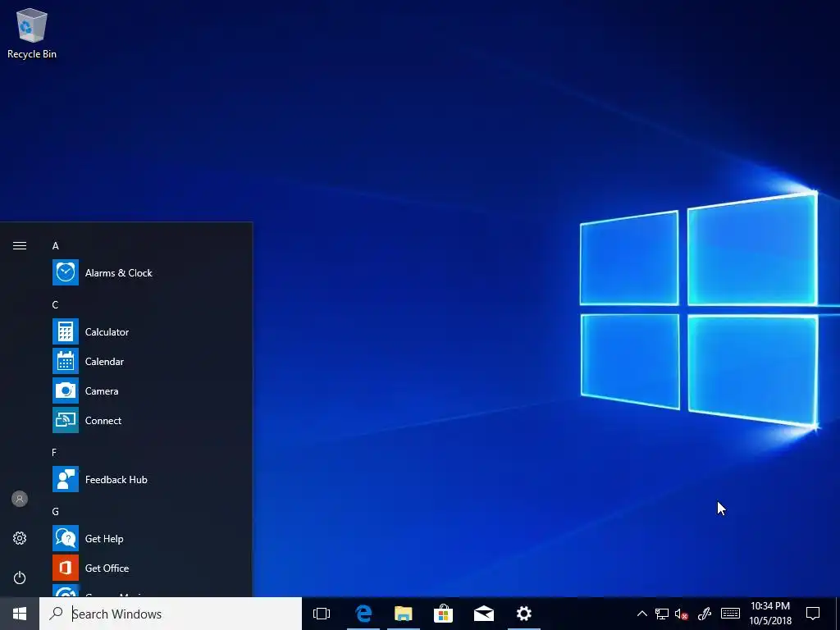
Task: Click the Windows Start button
Action: (20, 614)
